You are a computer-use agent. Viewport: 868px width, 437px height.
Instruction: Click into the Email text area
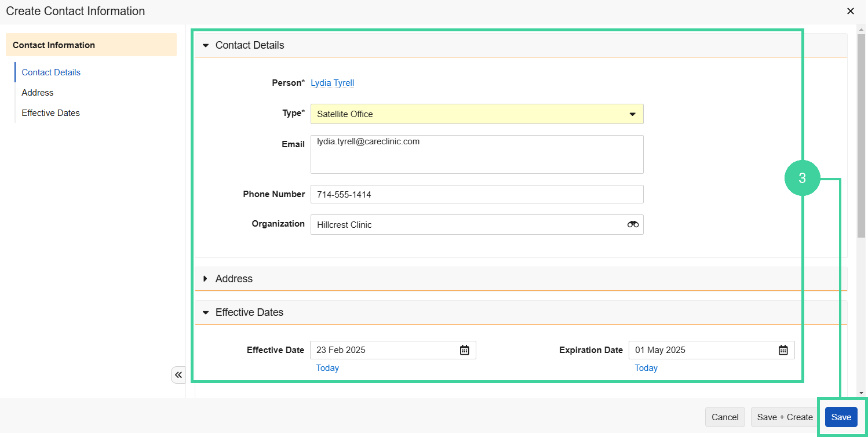click(x=477, y=155)
